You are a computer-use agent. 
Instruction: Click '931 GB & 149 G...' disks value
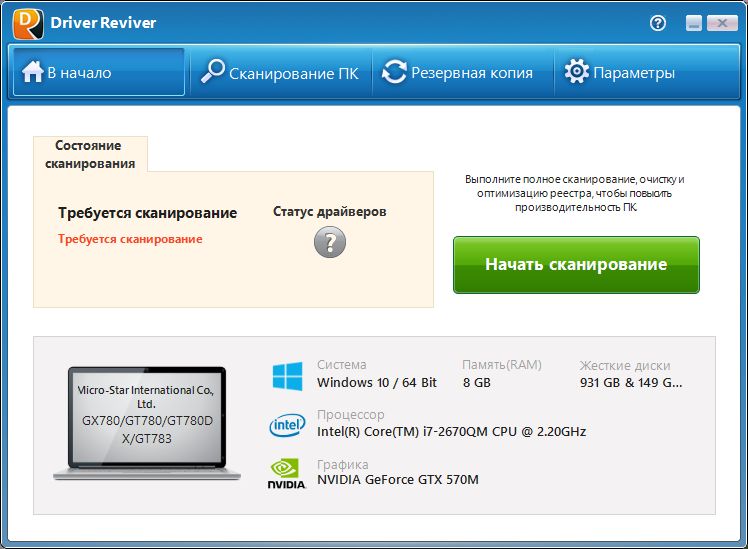(631, 383)
